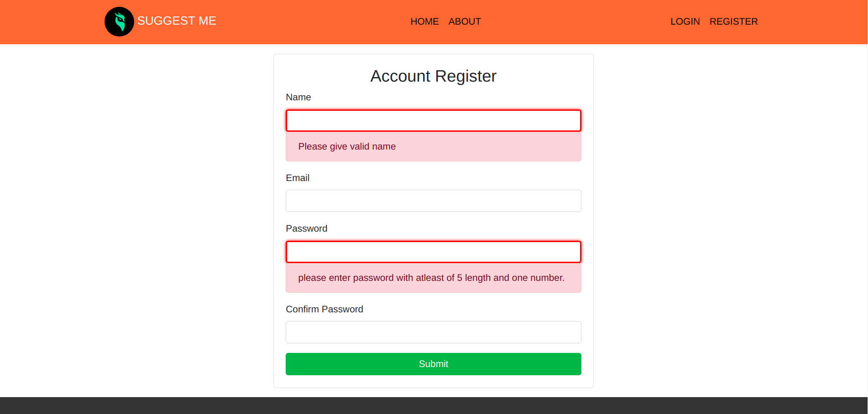Click the Email field label
The image size is (868, 414).
pyautogui.click(x=298, y=178)
